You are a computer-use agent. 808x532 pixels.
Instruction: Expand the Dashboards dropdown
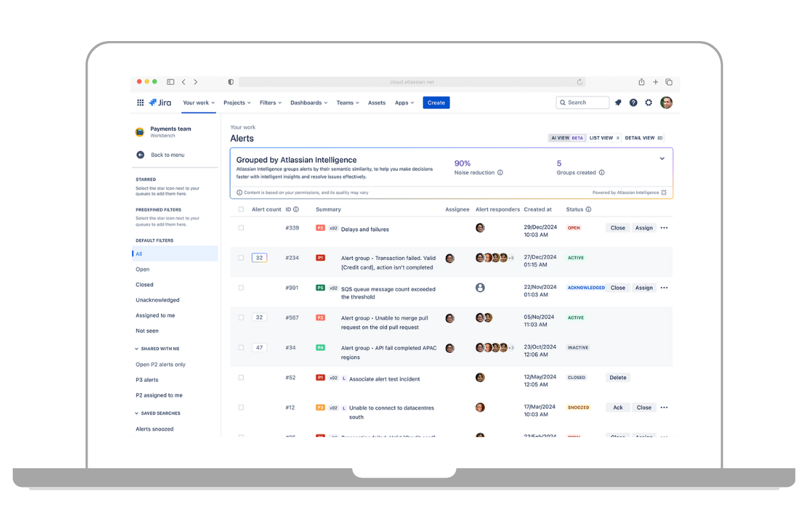[x=308, y=103]
